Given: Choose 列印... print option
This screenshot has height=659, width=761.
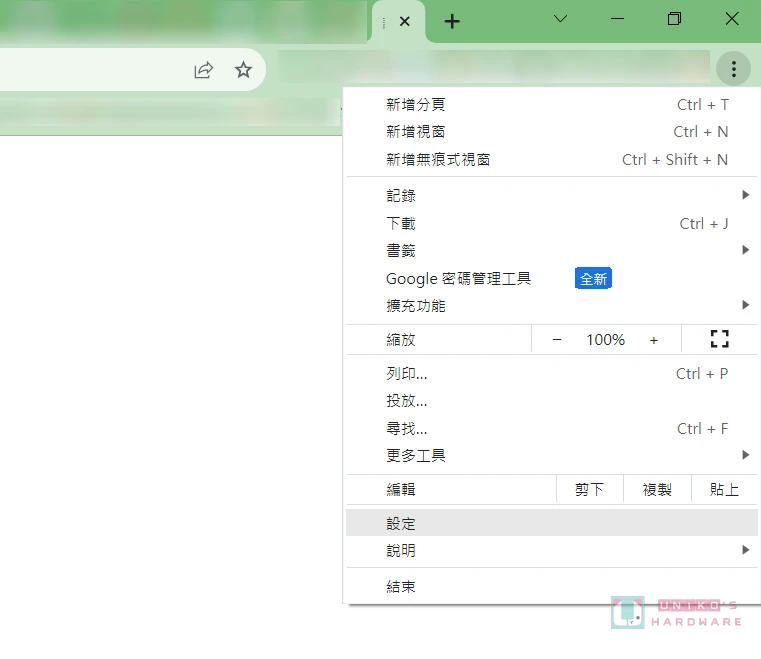Looking at the screenshot, I should pyautogui.click(x=552, y=373).
